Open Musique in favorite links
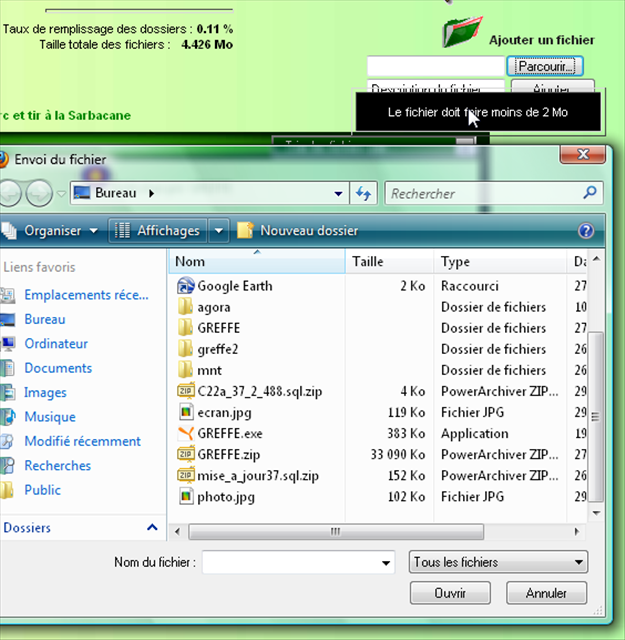The width and height of the screenshot is (625, 640). click(49, 417)
